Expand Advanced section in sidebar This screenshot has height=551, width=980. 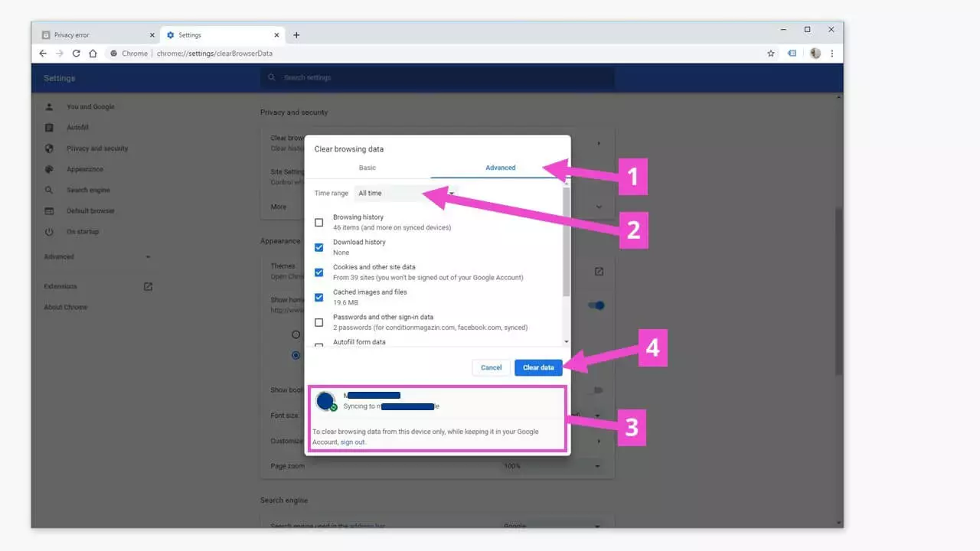[97, 257]
